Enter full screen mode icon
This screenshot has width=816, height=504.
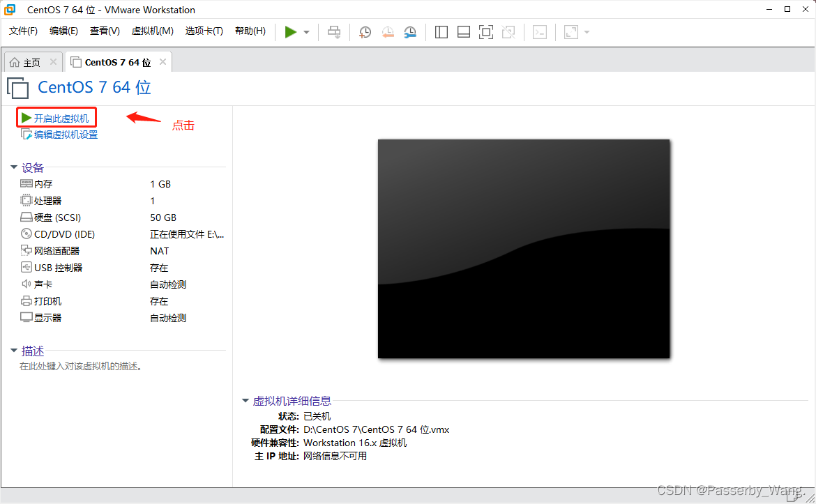coord(486,32)
